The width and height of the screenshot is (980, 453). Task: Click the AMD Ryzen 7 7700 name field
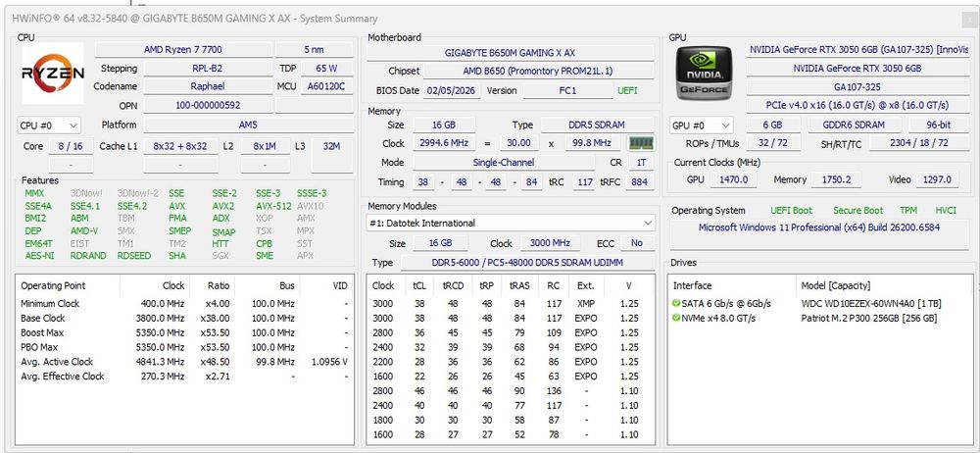point(183,49)
